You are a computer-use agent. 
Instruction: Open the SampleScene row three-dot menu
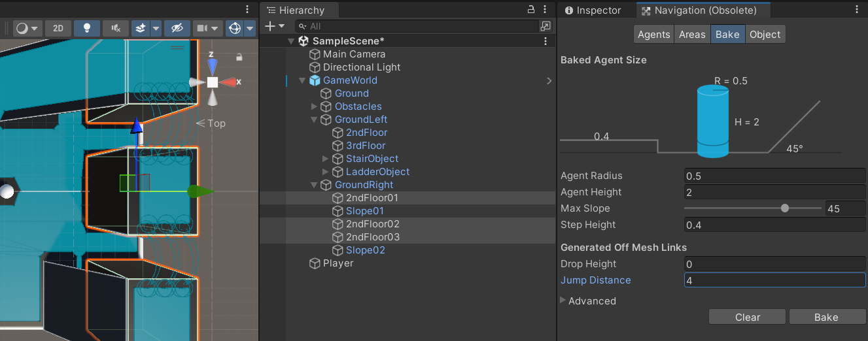[546, 41]
